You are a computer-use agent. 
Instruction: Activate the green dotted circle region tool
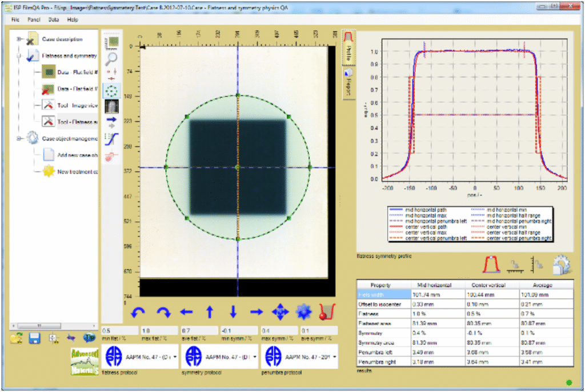tap(112, 90)
